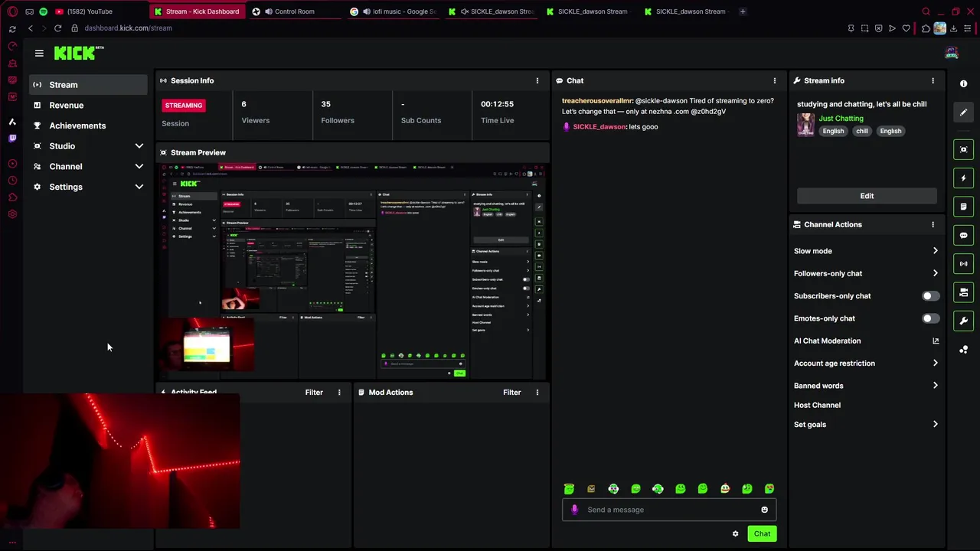
Task: Click the Opera browser logo menu
Action: tap(12, 11)
